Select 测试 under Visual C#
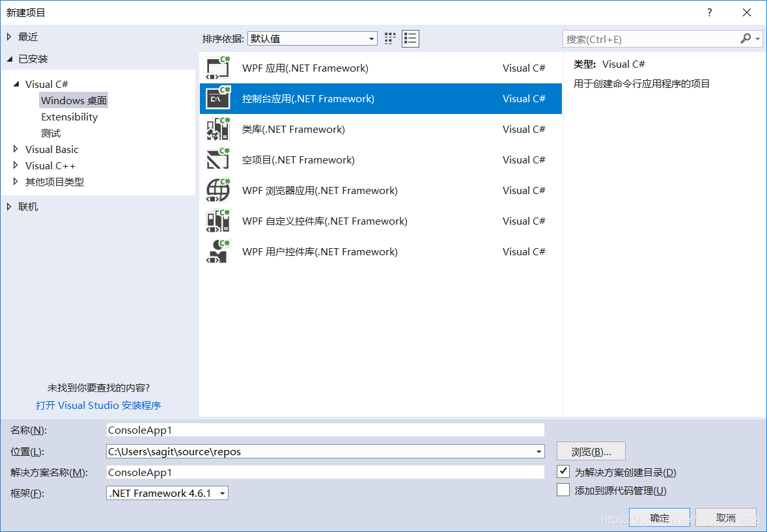Viewport: 767px width, 532px height. point(51,133)
